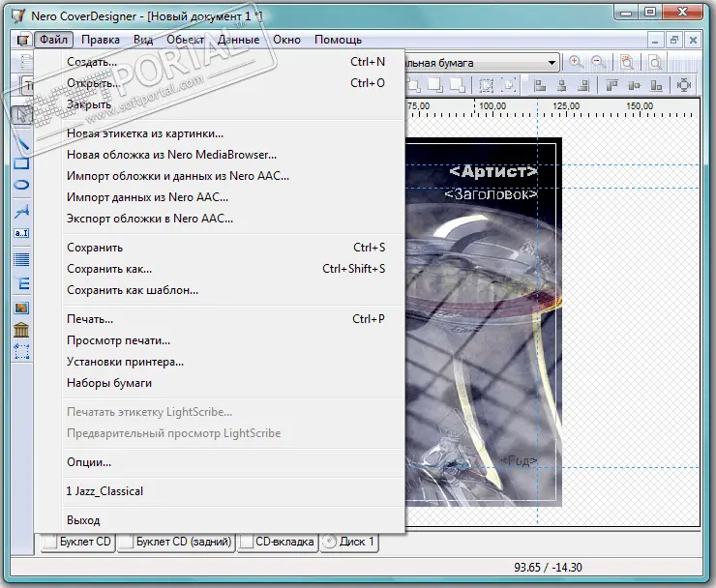
Task: Choose 'Сохранить как...' from the File menu
Action: click(109, 269)
